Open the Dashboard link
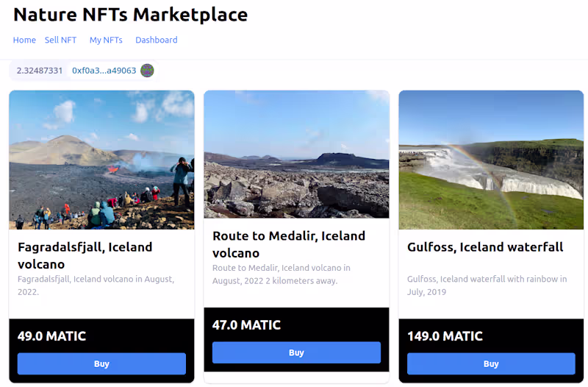Screen dimensions: 588x387 [x=156, y=40]
